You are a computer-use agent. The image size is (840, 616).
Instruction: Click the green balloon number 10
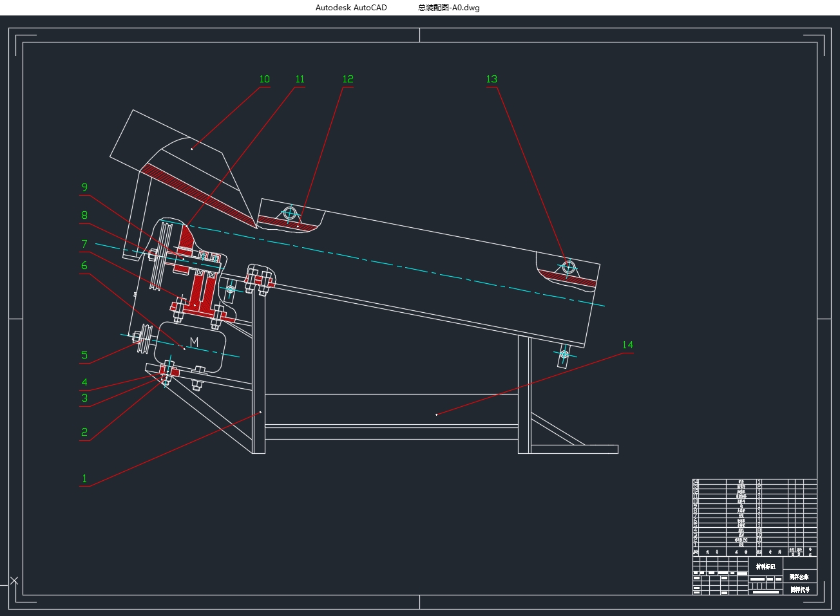pyautogui.click(x=264, y=79)
